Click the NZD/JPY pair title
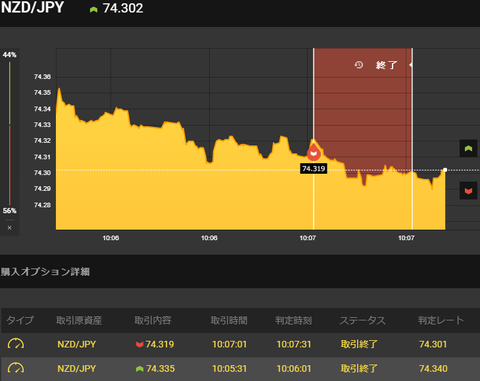 point(32,7)
